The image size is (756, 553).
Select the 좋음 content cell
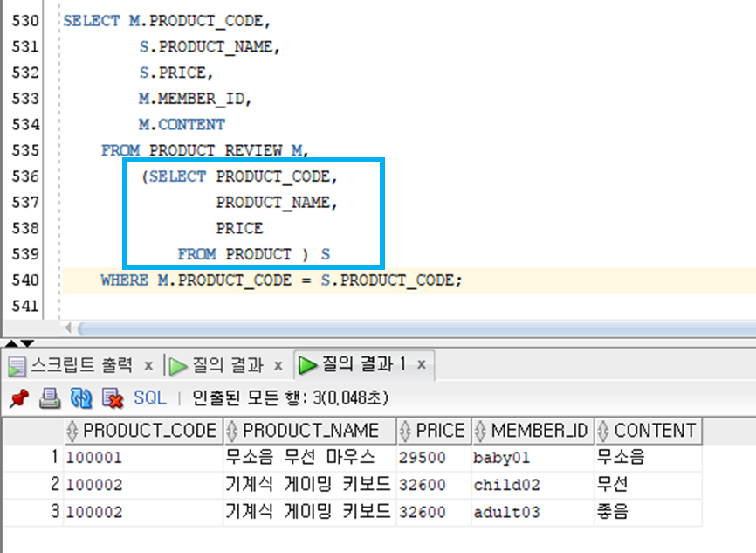649,512
